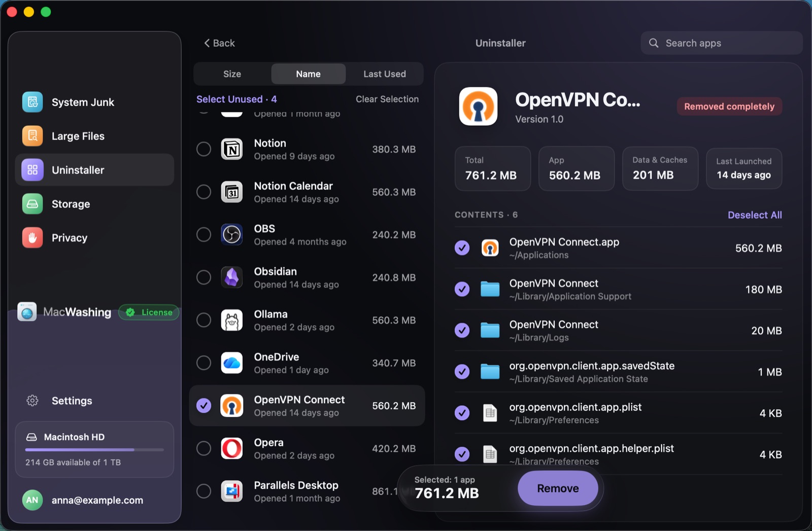The image size is (812, 531).
Task: Click the savedState folder icon
Action: pyautogui.click(x=490, y=372)
